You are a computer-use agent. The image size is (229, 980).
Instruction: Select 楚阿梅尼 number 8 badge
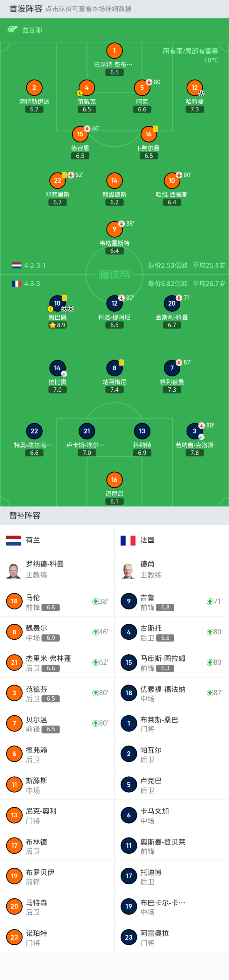[114, 368]
